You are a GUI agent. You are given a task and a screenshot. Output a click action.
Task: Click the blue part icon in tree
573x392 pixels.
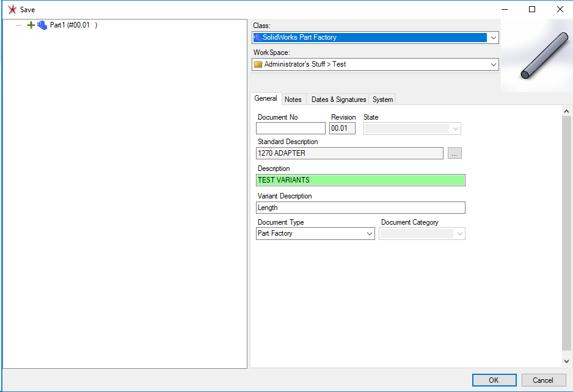click(42, 25)
